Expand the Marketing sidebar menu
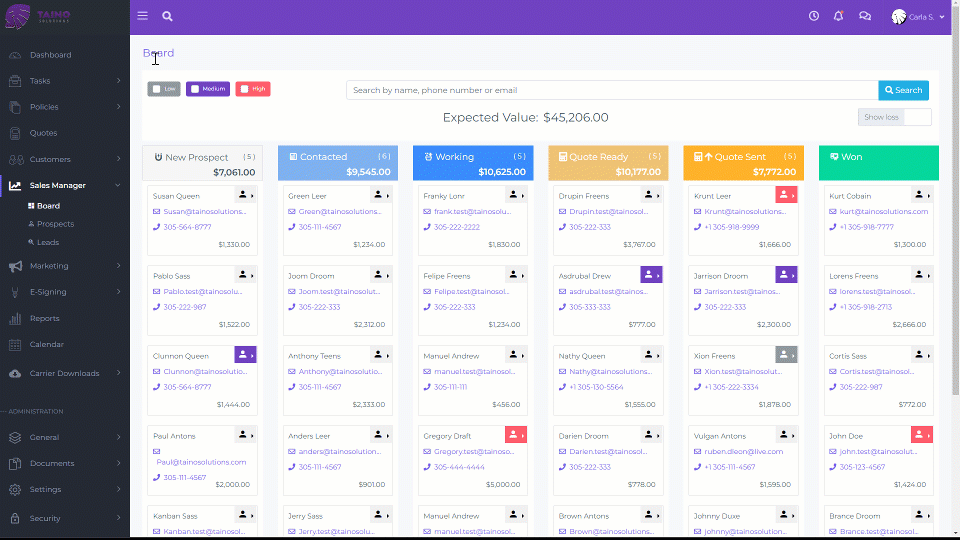 point(65,266)
